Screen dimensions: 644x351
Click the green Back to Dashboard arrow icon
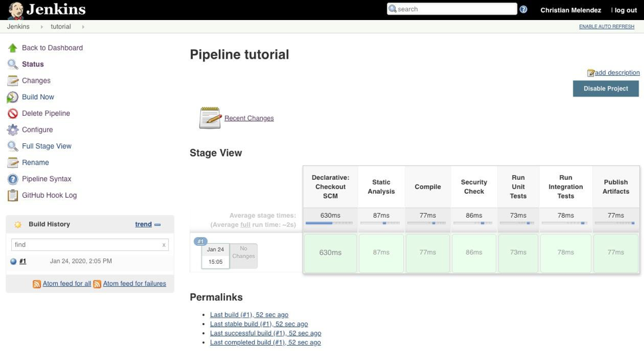coord(13,48)
